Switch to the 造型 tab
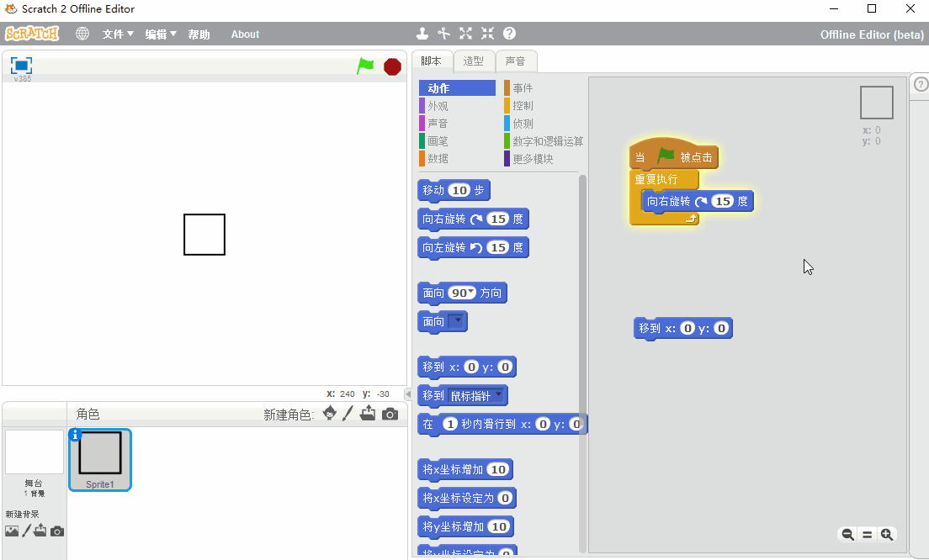The image size is (929, 560). pyautogui.click(x=474, y=61)
